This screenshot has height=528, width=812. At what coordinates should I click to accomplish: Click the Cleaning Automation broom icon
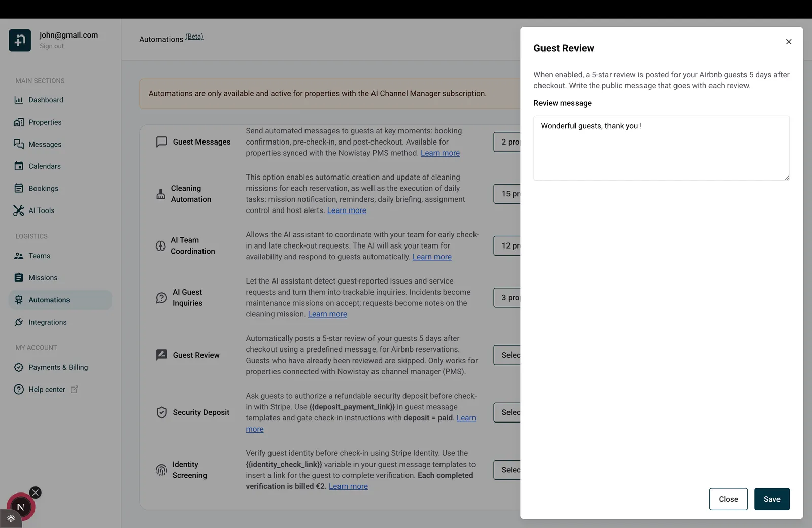[x=160, y=194]
